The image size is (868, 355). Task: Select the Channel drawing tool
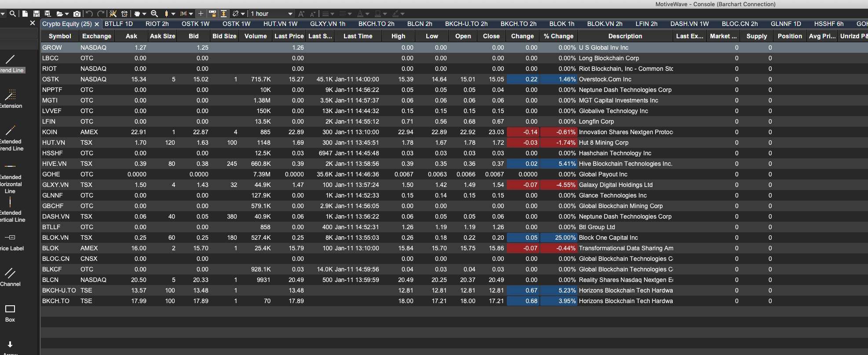coord(10,277)
